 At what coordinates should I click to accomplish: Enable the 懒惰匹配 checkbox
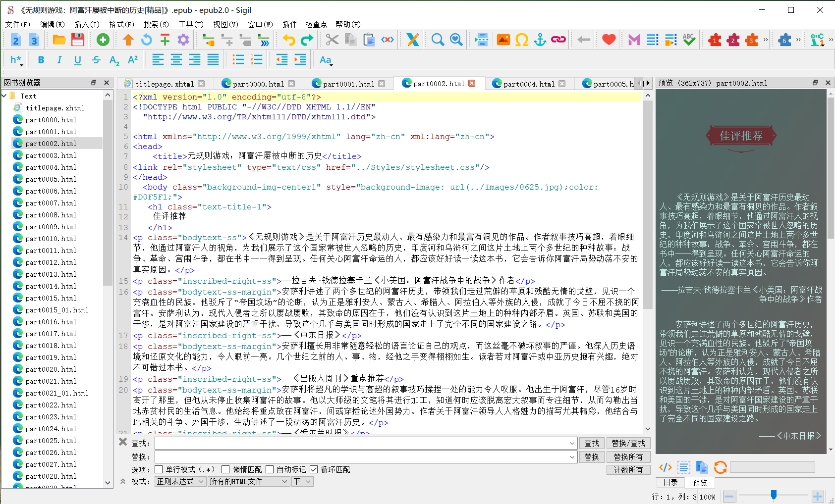click(225, 469)
